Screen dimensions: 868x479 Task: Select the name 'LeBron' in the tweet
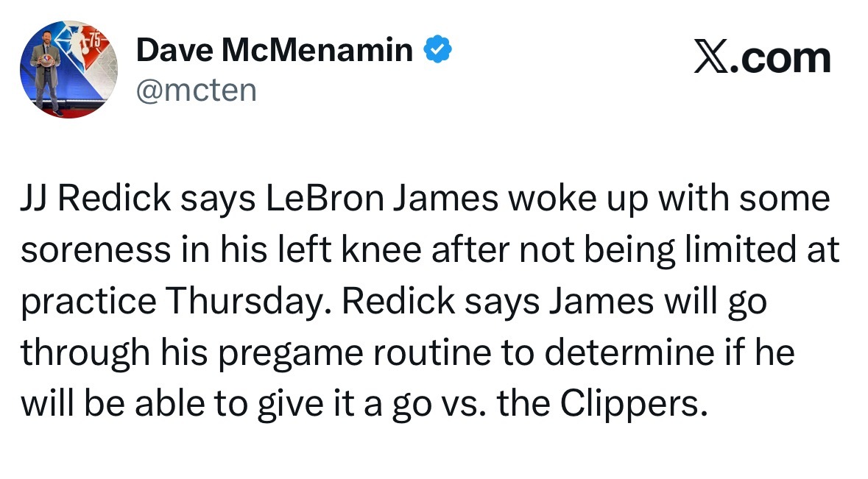pyautogui.click(x=325, y=199)
